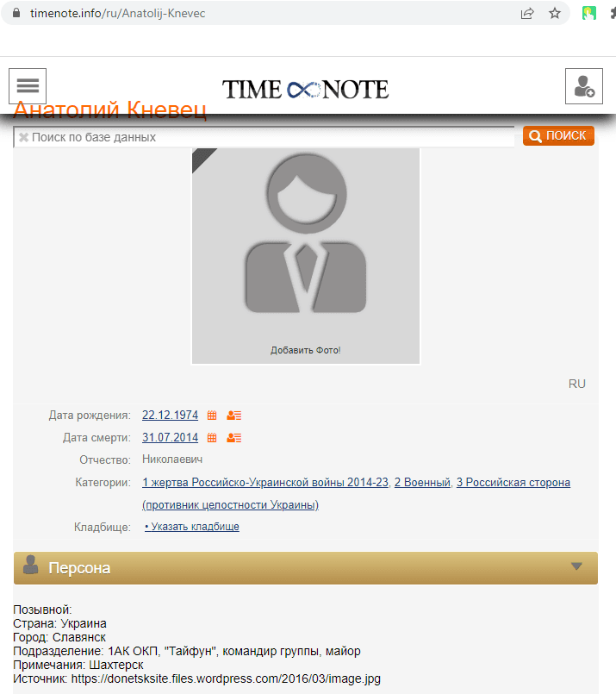
Task: Open the Военный category link
Action: (x=422, y=483)
